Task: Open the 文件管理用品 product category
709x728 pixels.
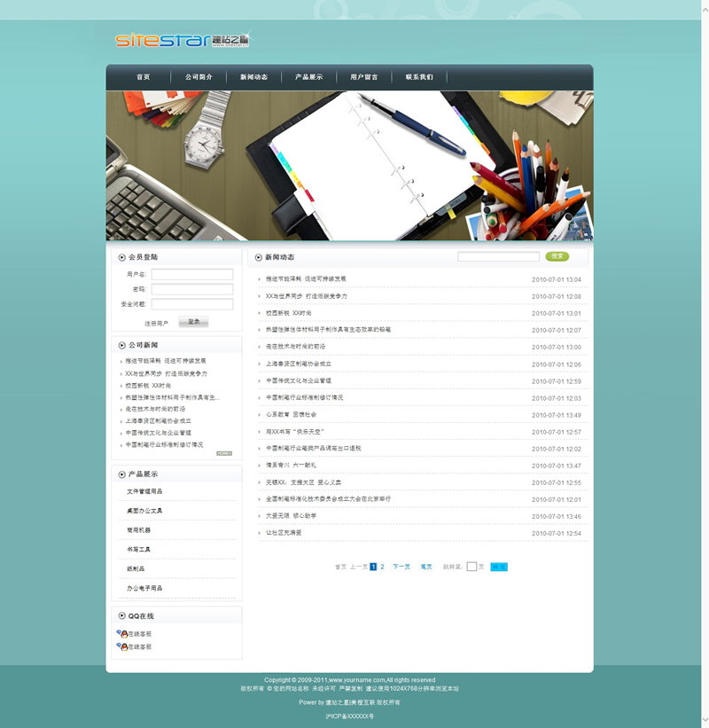Action: (144, 491)
